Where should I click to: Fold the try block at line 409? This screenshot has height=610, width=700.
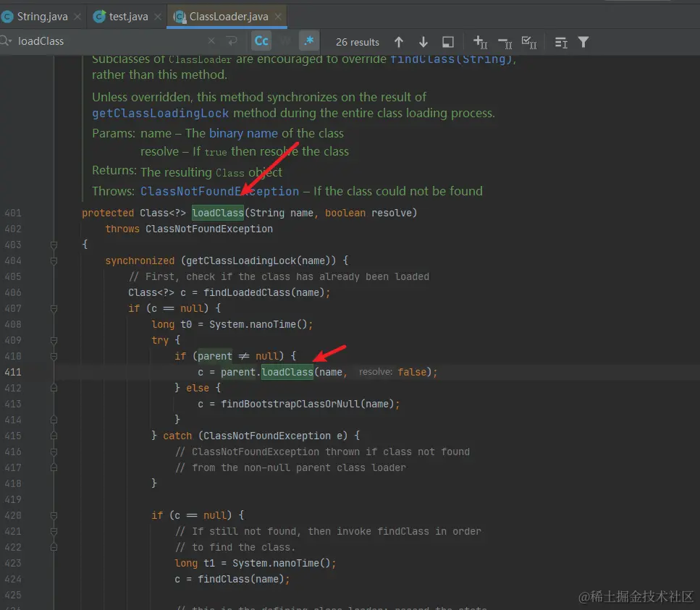[54, 340]
